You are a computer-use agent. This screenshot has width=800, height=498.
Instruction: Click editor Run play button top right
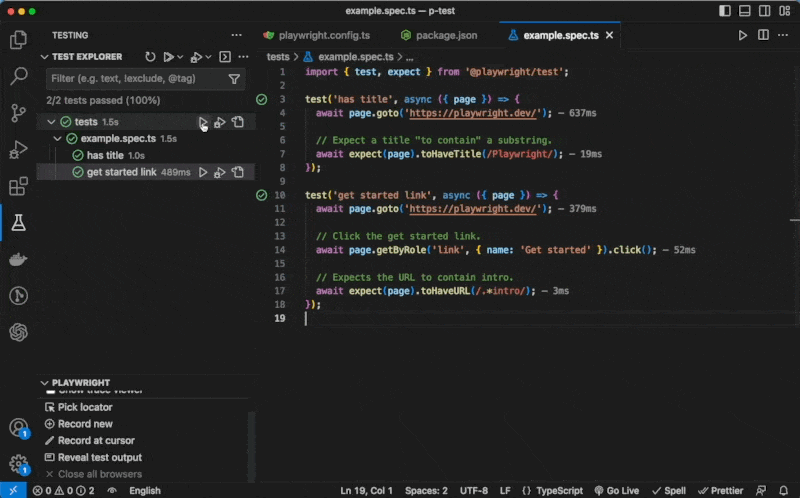743,35
